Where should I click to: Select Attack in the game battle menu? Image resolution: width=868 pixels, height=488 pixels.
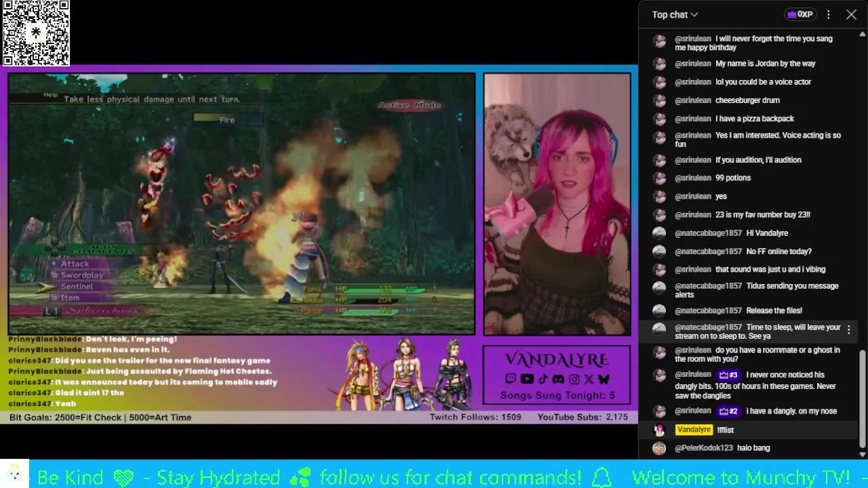[75, 264]
